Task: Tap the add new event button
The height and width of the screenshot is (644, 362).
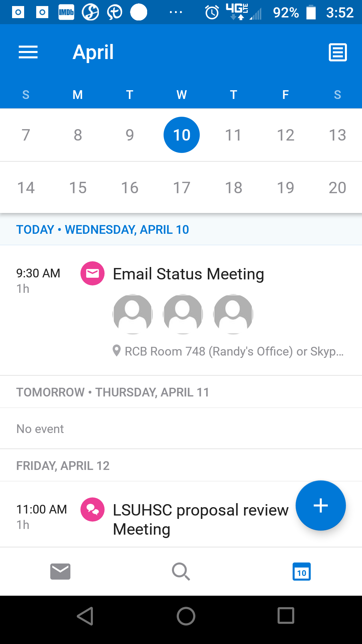Action: 320,505
